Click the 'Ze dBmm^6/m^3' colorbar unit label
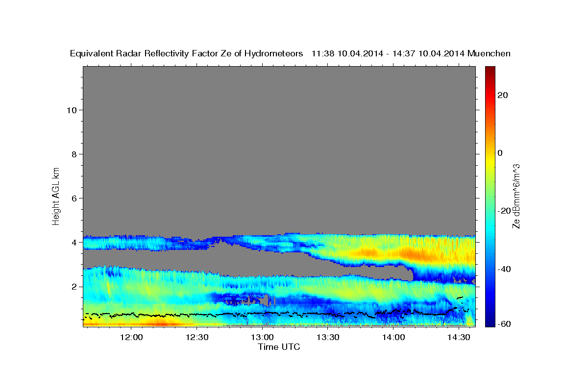 [x=516, y=196]
